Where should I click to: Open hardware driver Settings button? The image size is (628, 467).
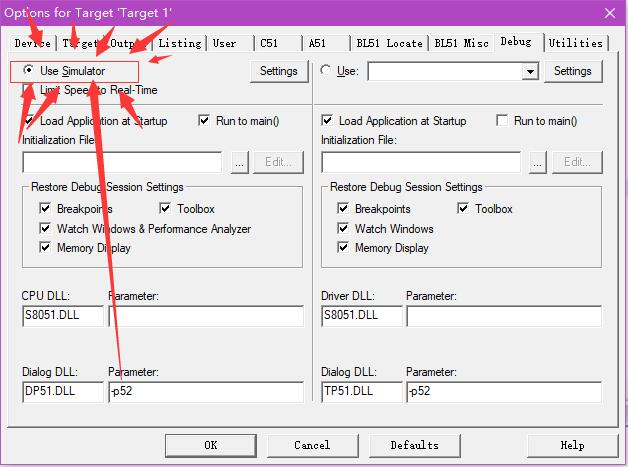573,71
